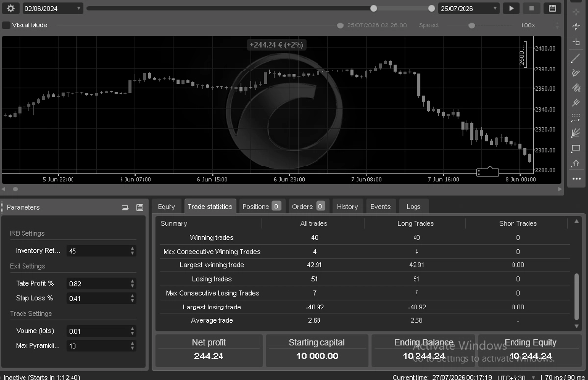Click the Net profit value 244.24

click(x=209, y=356)
